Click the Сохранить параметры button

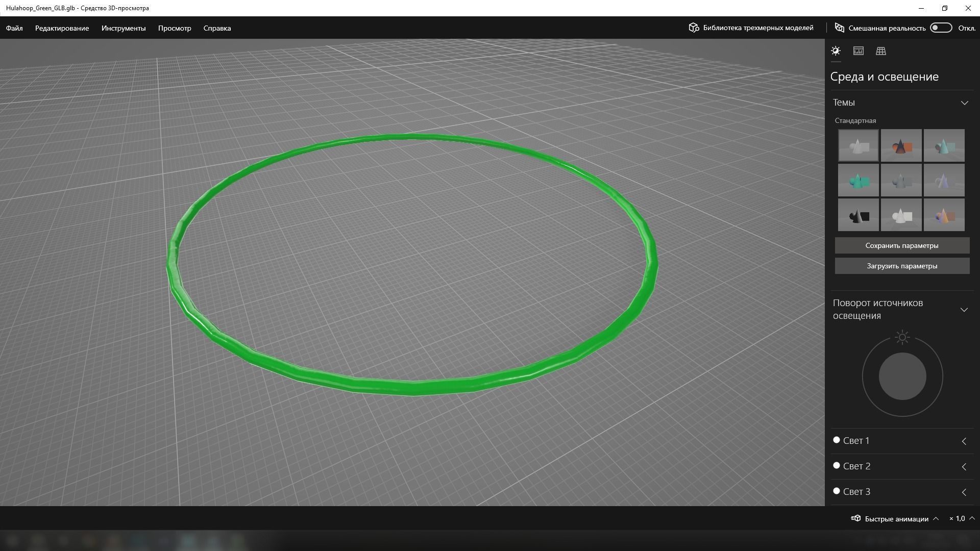(x=901, y=245)
